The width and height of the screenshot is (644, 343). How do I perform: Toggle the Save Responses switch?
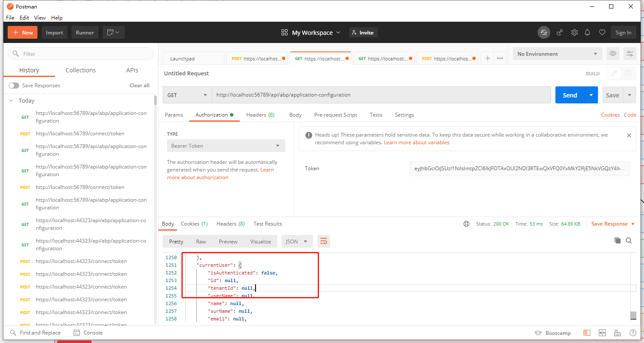point(14,85)
